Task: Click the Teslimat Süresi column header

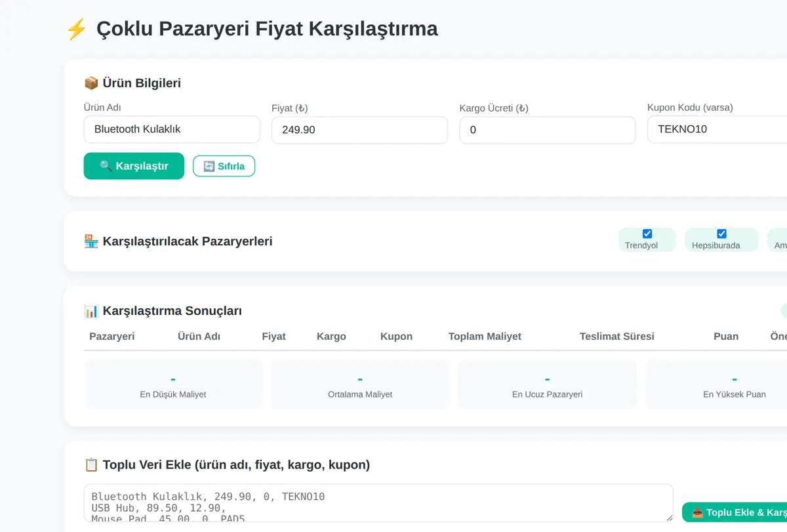Action: (x=617, y=336)
